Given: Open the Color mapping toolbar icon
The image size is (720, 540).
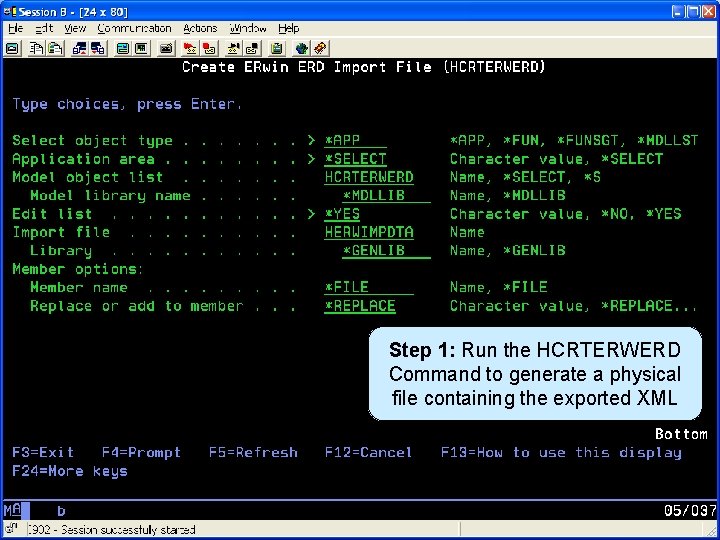Looking at the screenshot, I should pos(141,48).
